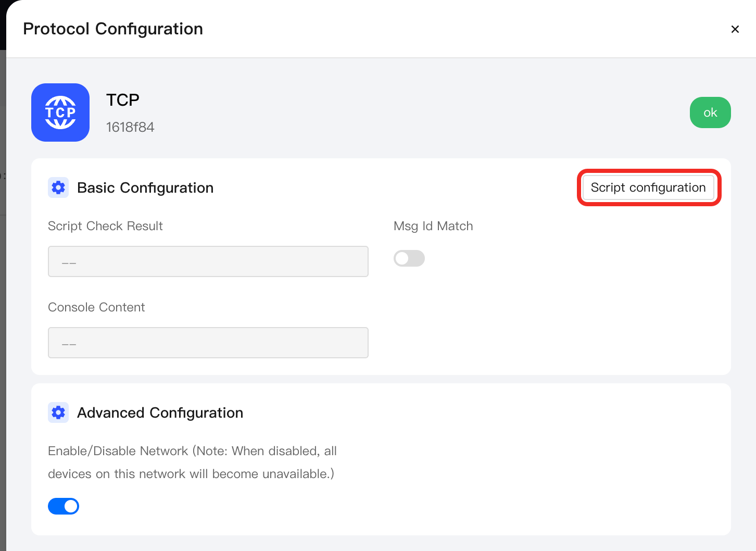The image size is (756, 551).
Task: Toggle the Msg Id Match switch
Action: point(409,258)
